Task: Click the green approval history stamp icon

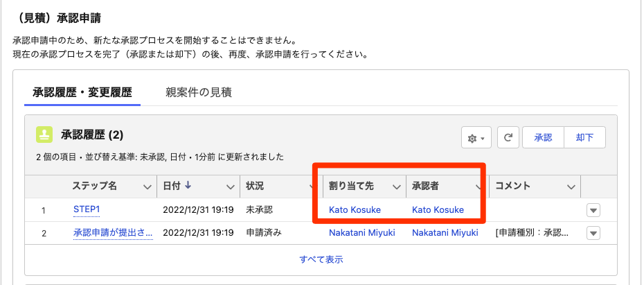Action: 44,135
